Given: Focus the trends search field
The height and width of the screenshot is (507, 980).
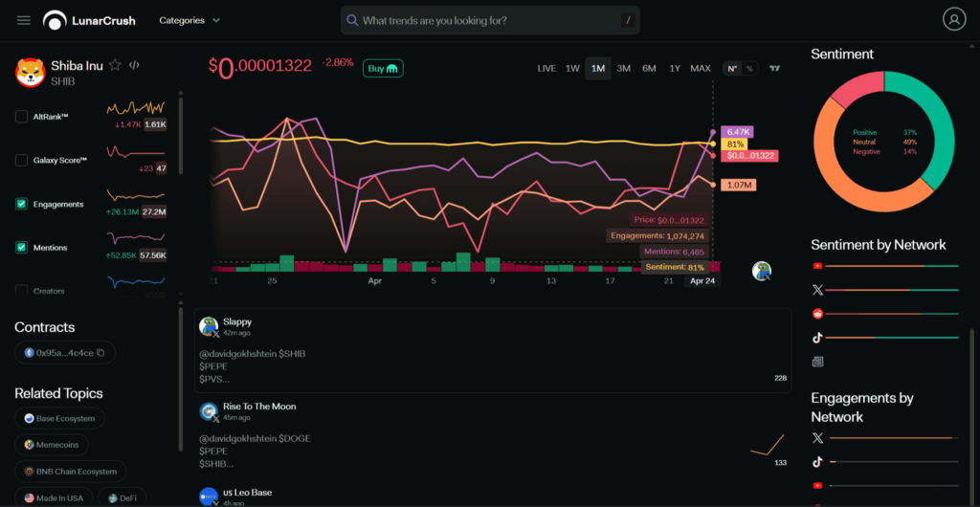Looking at the screenshot, I should tap(490, 21).
